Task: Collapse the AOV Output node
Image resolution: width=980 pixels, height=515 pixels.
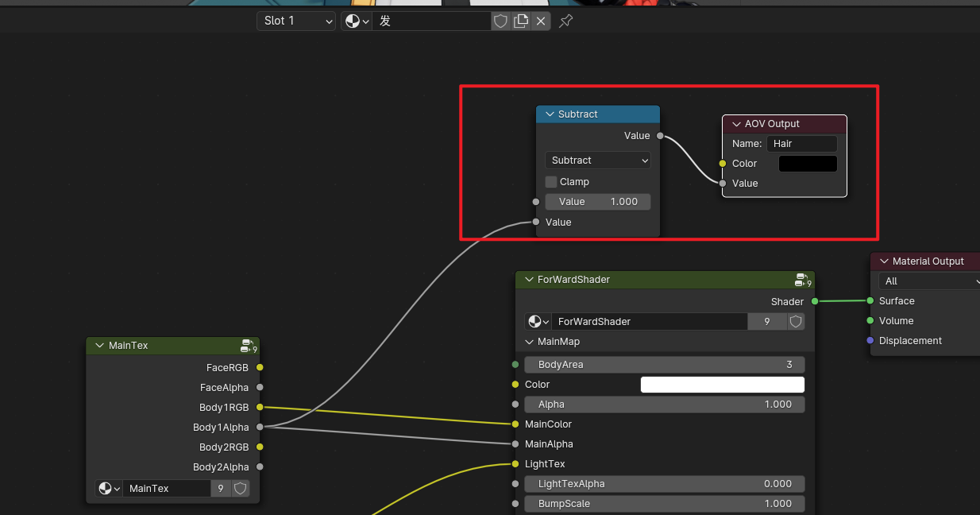Action: [x=735, y=124]
